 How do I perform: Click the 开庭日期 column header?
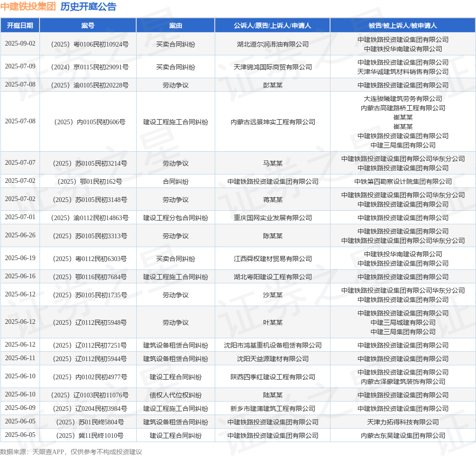point(20,26)
